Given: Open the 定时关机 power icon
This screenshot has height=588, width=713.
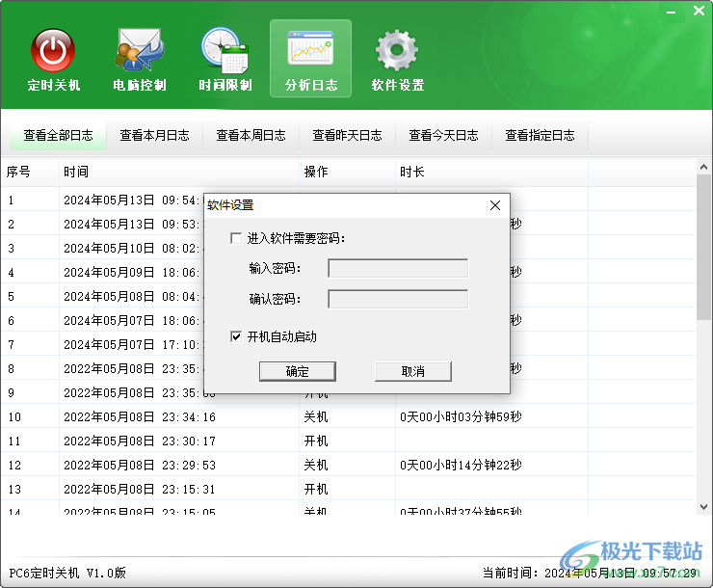Looking at the screenshot, I should [x=53, y=60].
